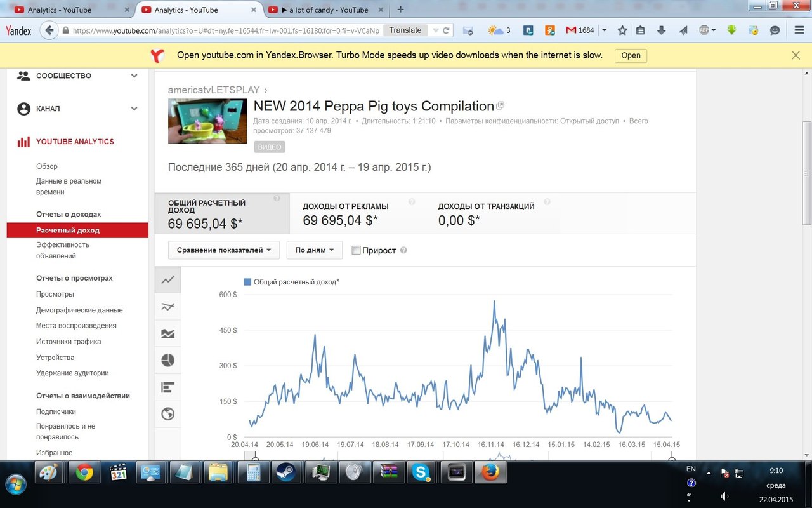The width and height of the screenshot is (812, 508).
Task: Open the Translate options dropdown arrow
Action: [x=435, y=30]
